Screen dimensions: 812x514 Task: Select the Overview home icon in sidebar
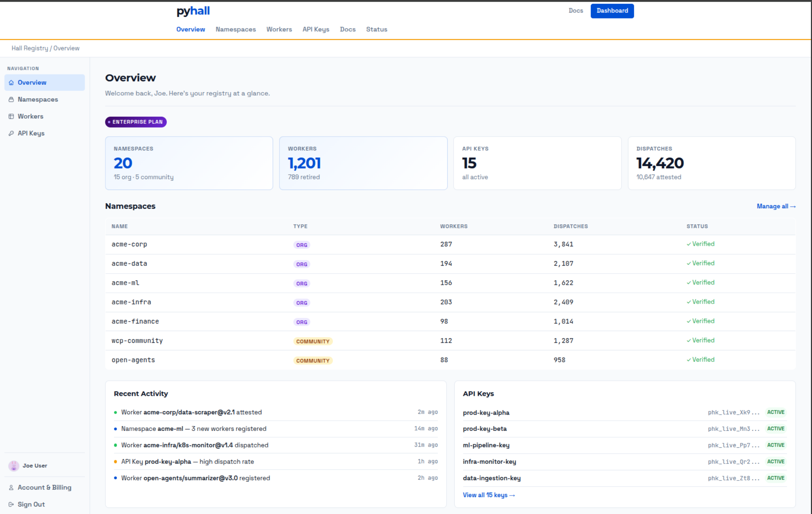coord(11,82)
